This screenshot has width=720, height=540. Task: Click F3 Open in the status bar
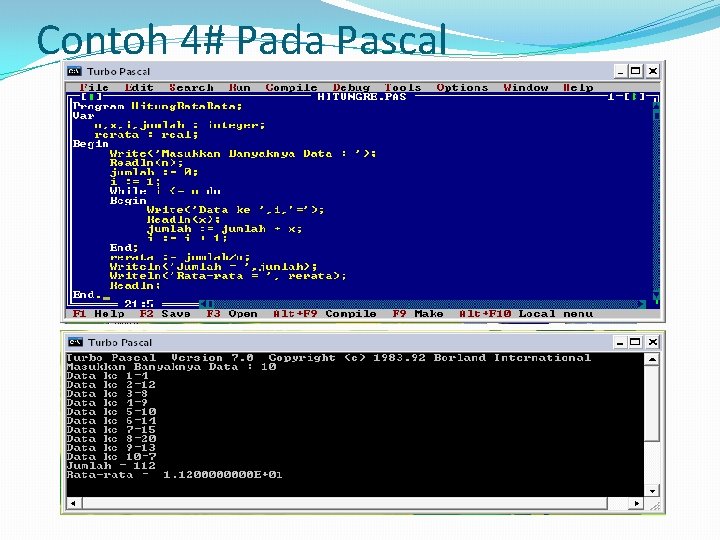tap(232, 314)
